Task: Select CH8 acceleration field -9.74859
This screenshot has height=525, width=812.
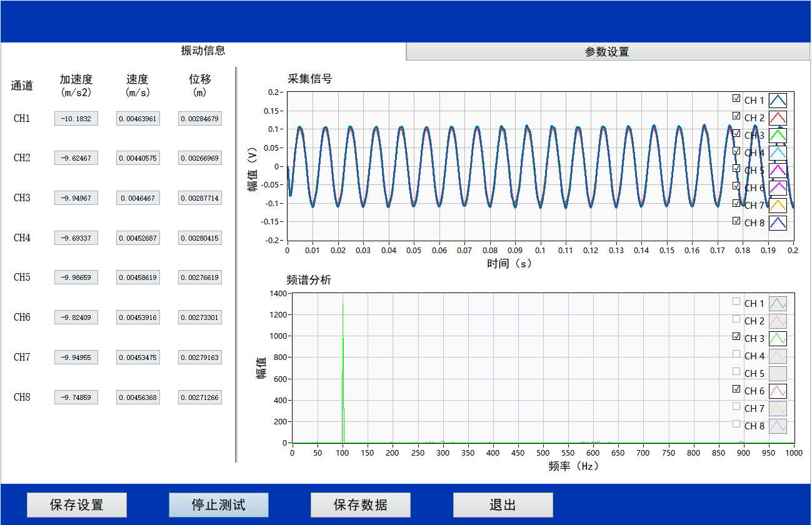Action: coord(76,397)
